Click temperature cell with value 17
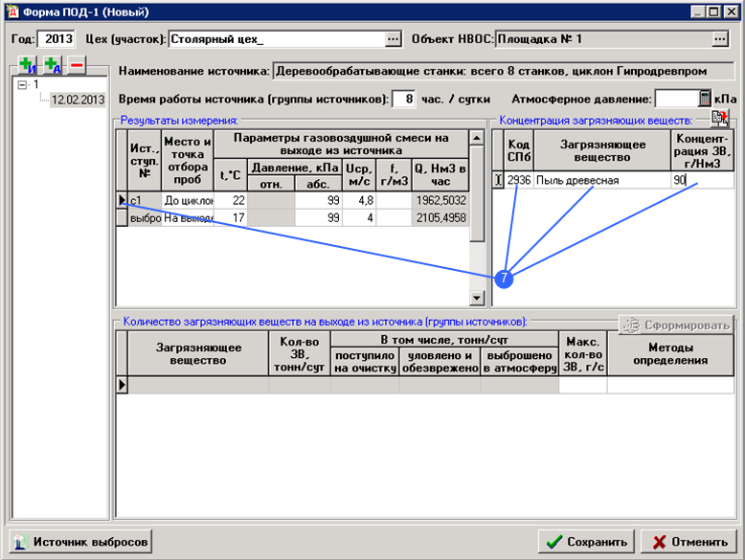The height and width of the screenshot is (560, 745). 231,218
